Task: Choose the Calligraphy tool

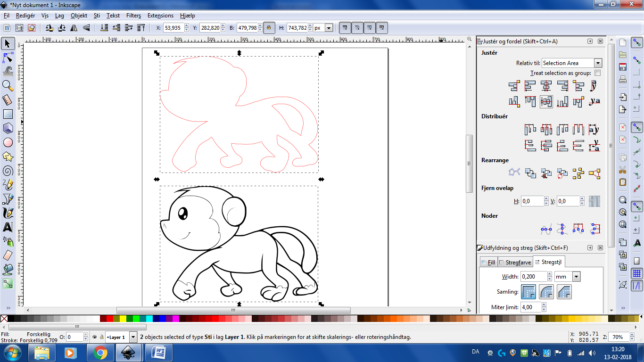Action: [8, 213]
